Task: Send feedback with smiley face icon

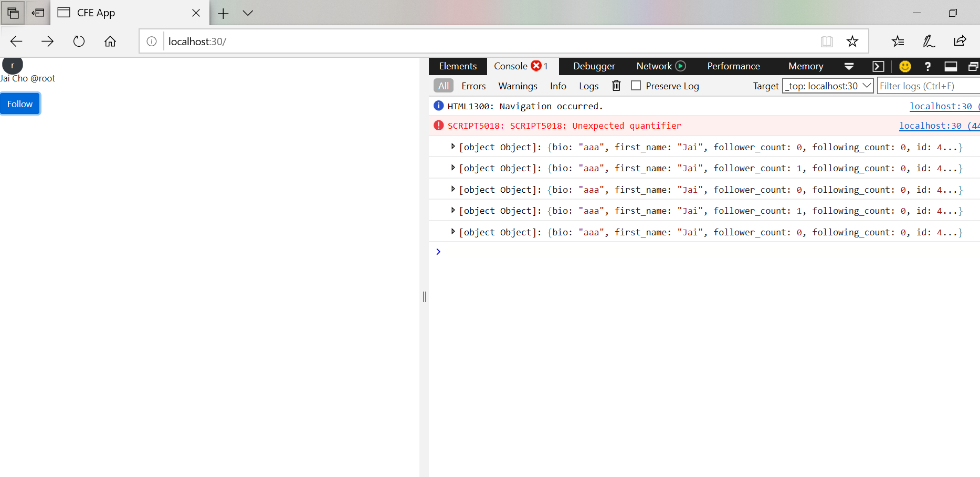Action: click(905, 66)
